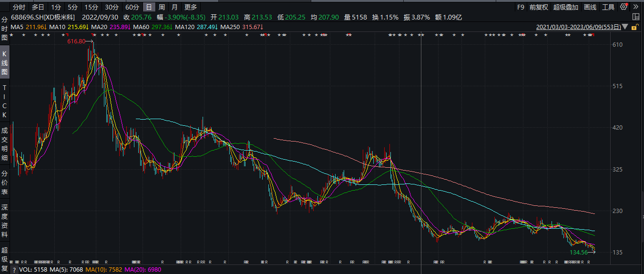The width and height of the screenshot is (644, 274).
Task: Toggle the side panel layout icon
Action: point(635,17)
